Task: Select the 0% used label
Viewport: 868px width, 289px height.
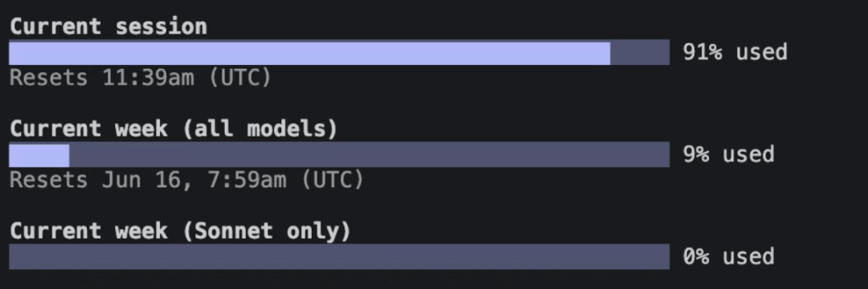Action: coord(728,256)
